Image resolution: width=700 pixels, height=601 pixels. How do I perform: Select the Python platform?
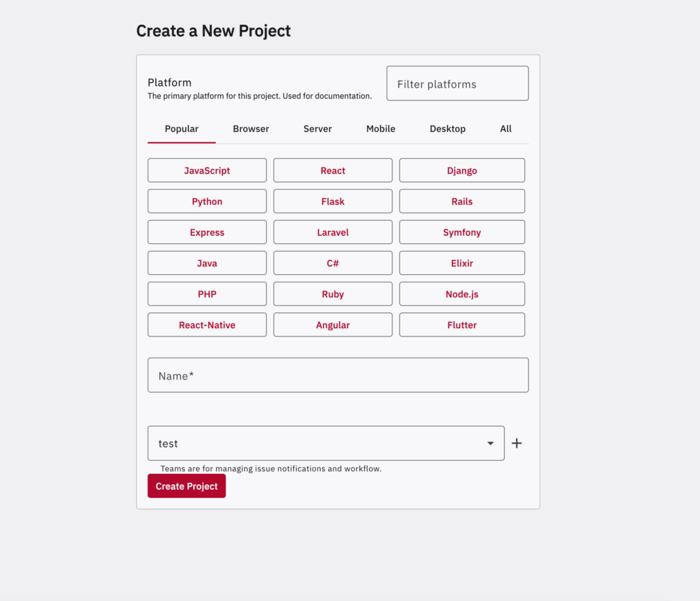tap(207, 202)
